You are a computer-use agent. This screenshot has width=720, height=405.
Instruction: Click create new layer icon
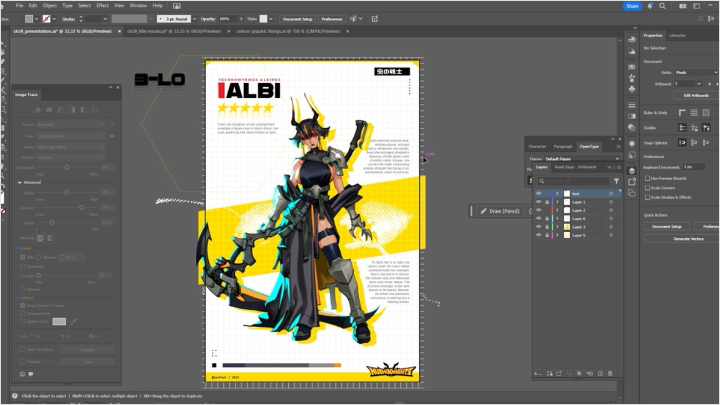pos(600,373)
